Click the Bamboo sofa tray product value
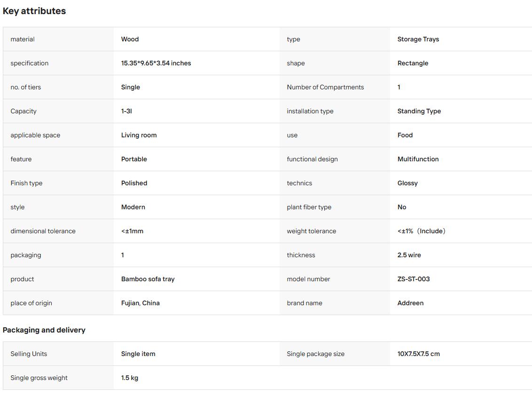 pyautogui.click(x=148, y=279)
